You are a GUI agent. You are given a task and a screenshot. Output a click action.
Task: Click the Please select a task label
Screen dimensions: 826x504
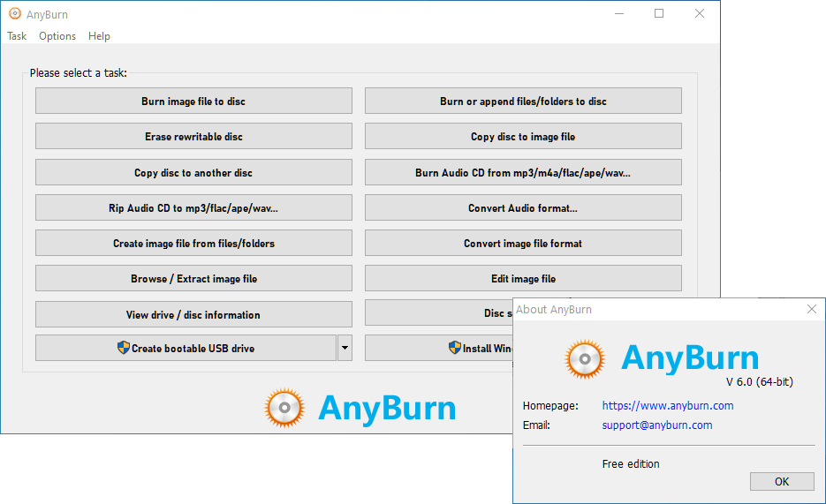click(x=78, y=73)
